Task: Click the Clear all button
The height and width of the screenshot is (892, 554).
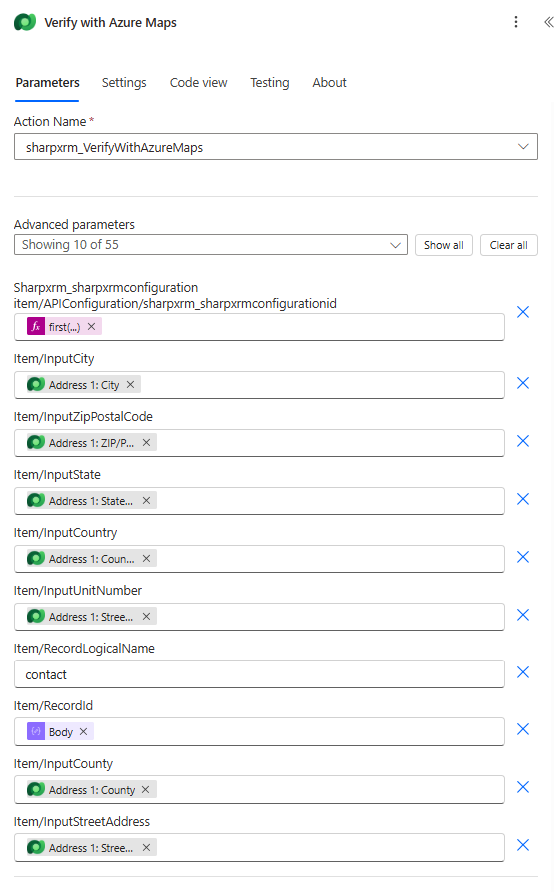Action: [508, 245]
